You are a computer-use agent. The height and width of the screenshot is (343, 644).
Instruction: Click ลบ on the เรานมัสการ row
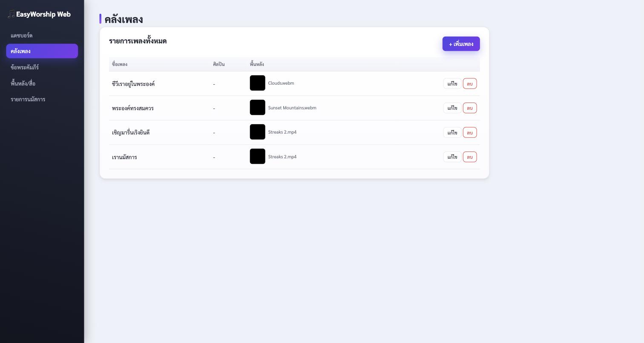(470, 157)
